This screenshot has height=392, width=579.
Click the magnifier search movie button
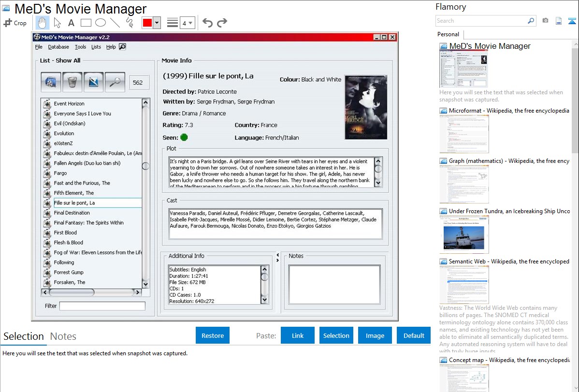click(115, 82)
